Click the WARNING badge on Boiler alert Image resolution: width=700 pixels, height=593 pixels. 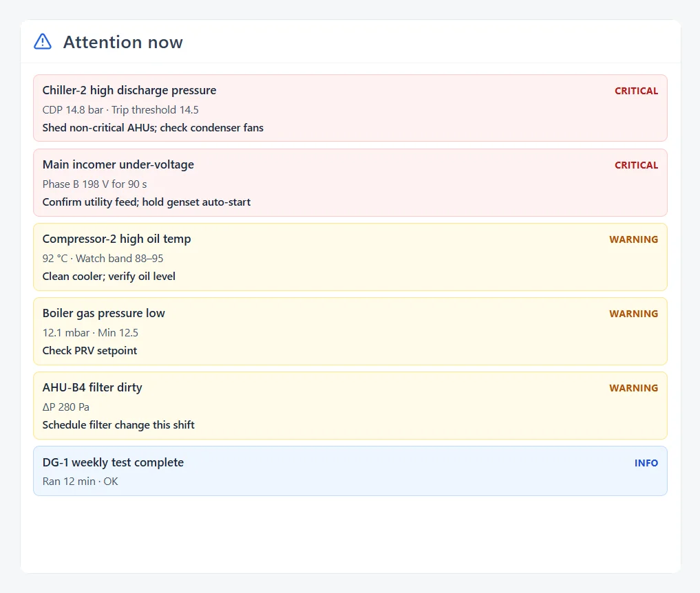click(633, 314)
